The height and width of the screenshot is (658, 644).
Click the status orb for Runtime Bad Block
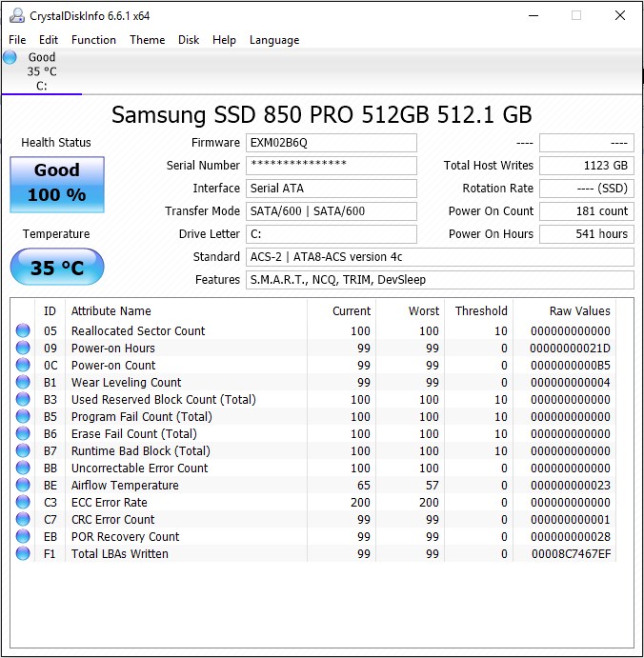pos(23,450)
